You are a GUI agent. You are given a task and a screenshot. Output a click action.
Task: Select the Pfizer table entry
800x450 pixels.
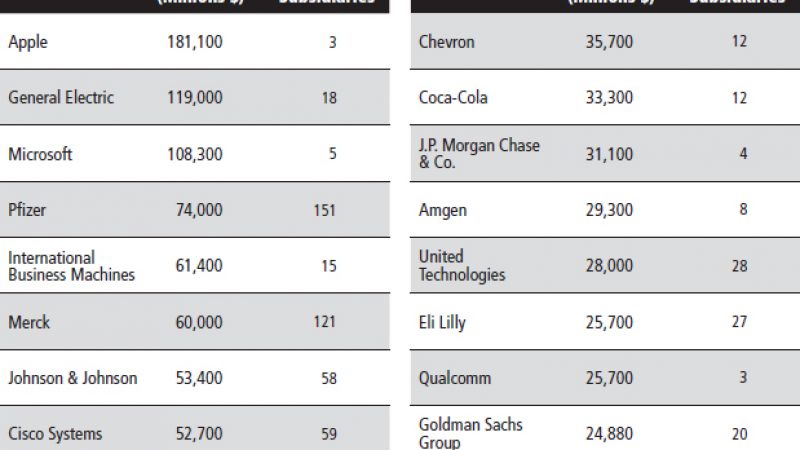28,211
